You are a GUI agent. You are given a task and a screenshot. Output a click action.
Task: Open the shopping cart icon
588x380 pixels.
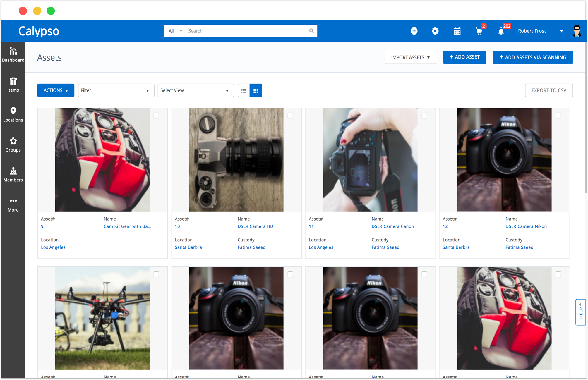[479, 31]
